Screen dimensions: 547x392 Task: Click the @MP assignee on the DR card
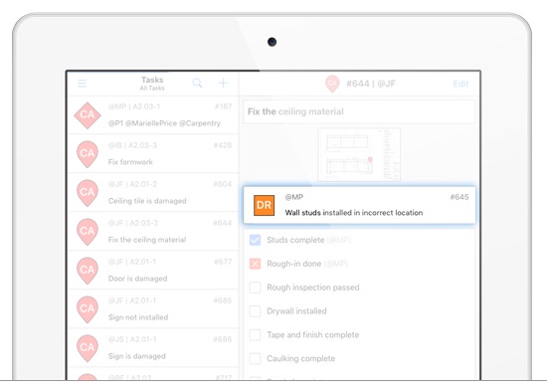[294, 197]
